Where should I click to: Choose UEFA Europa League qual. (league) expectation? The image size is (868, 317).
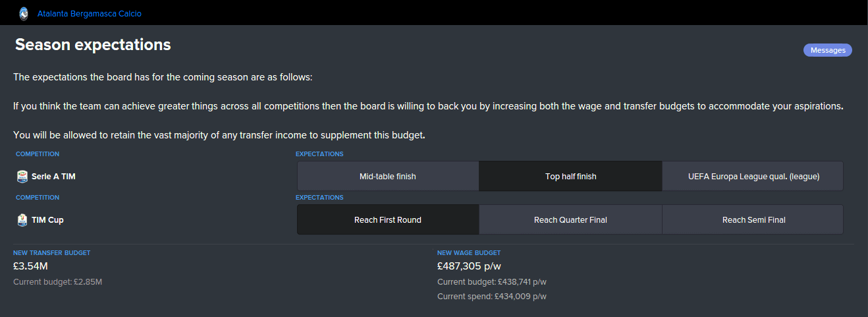point(753,176)
